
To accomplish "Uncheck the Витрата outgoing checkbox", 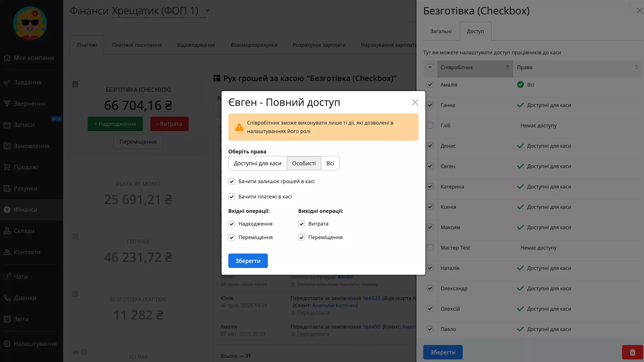I will [x=301, y=224].
